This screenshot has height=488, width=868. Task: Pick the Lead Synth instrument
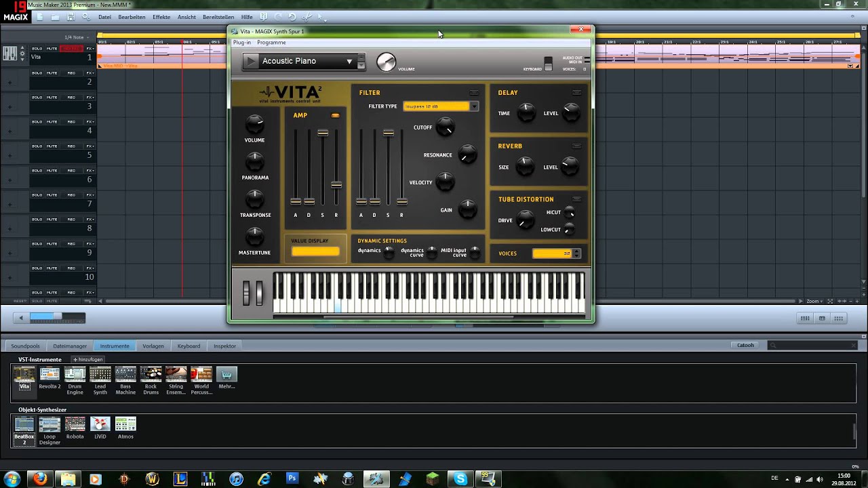coord(100,374)
